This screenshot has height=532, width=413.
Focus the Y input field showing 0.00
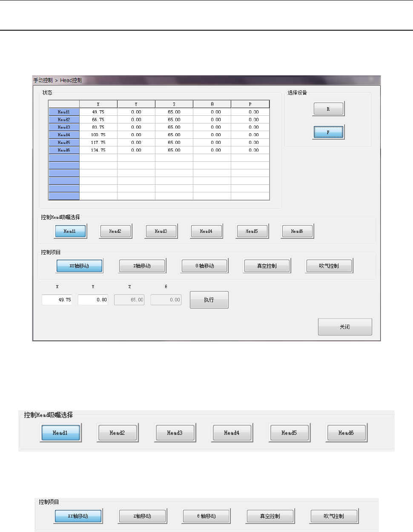click(x=93, y=300)
